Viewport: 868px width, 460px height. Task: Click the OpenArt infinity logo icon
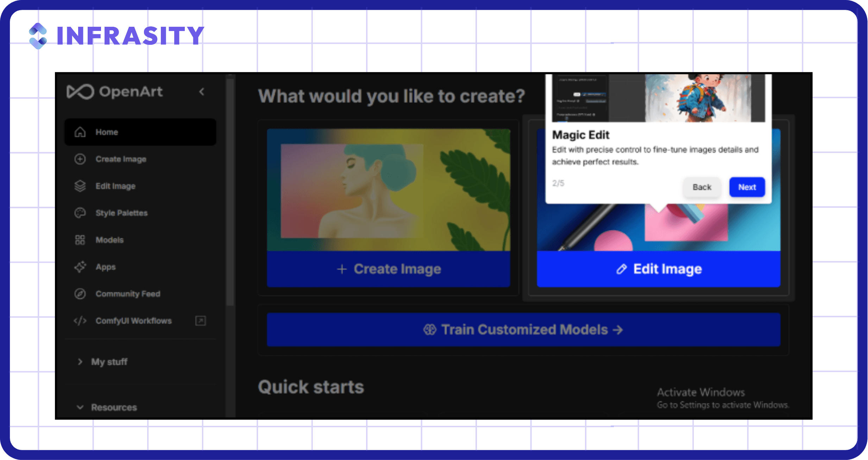click(80, 92)
